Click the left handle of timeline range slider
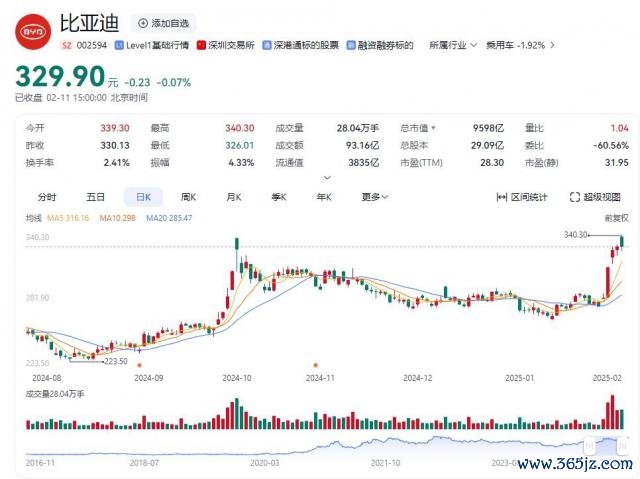This screenshot has width=640, height=479. point(589,445)
